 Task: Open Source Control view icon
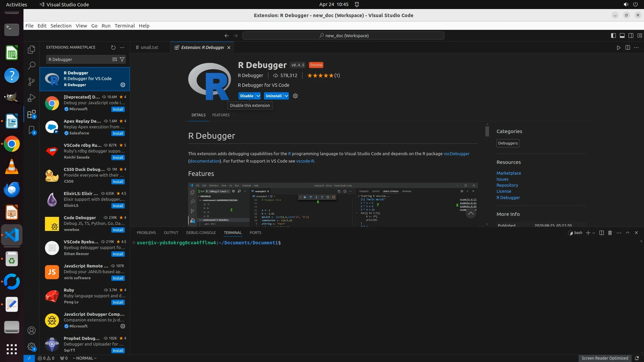pyautogui.click(x=32, y=81)
